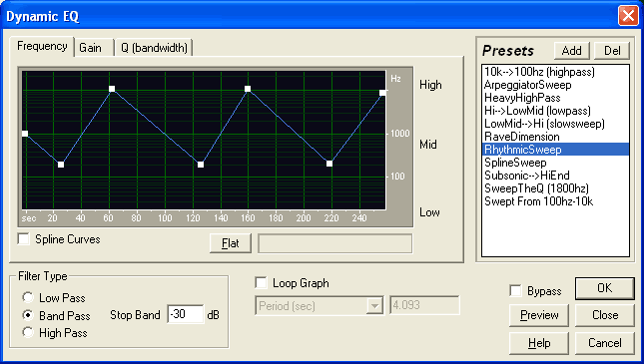The height and width of the screenshot is (364, 644).
Task: Click the Stop Band dB input field
Action: click(x=186, y=314)
